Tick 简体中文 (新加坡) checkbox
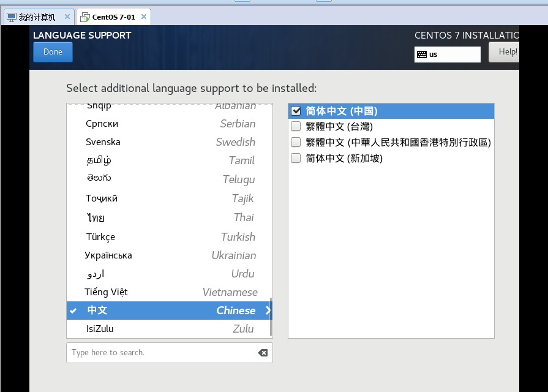Screen dimensions: 548x392 tap(296, 159)
